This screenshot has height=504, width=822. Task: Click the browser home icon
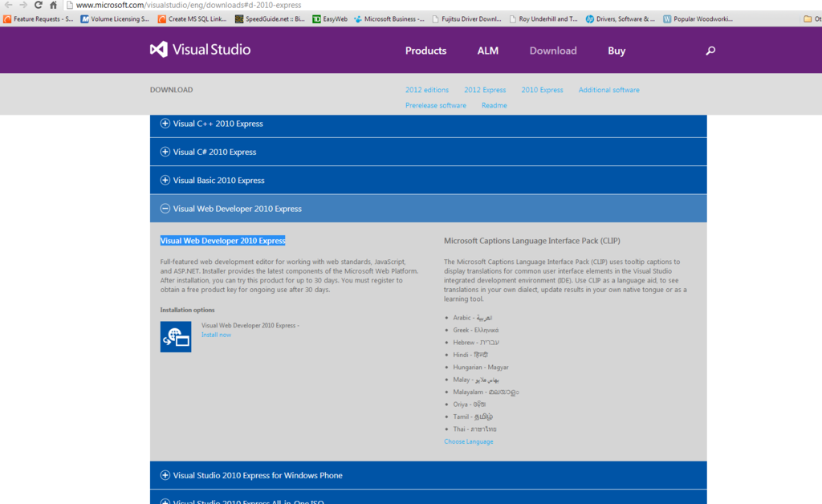(53, 4)
